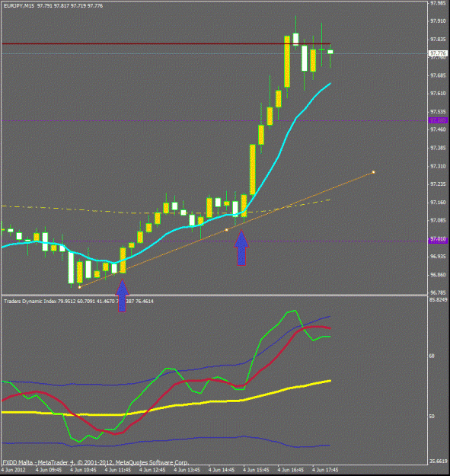
Task: Click the 96.935 price axis label
Action: [x=438, y=256]
